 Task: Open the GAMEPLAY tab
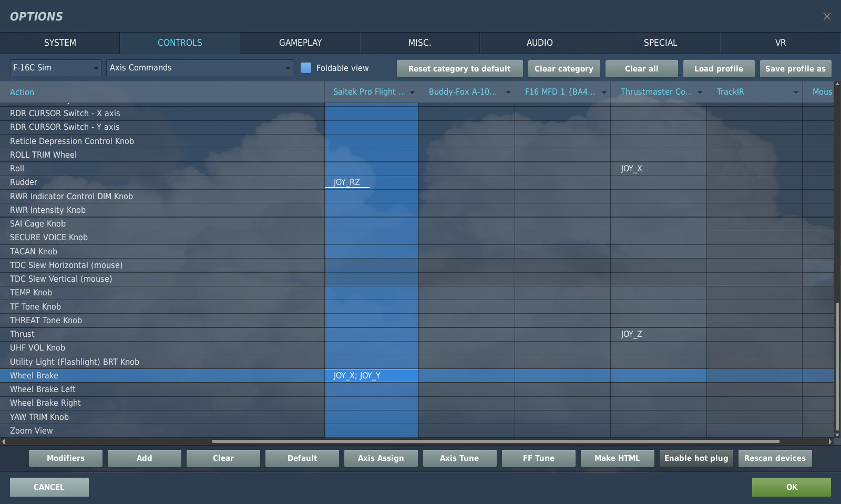click(300, 43)
